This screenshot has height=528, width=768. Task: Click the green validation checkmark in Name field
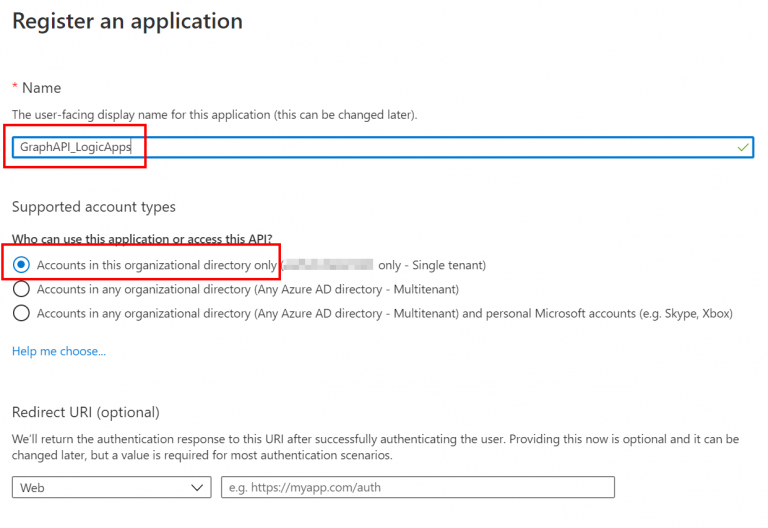(x=743, y=147)
